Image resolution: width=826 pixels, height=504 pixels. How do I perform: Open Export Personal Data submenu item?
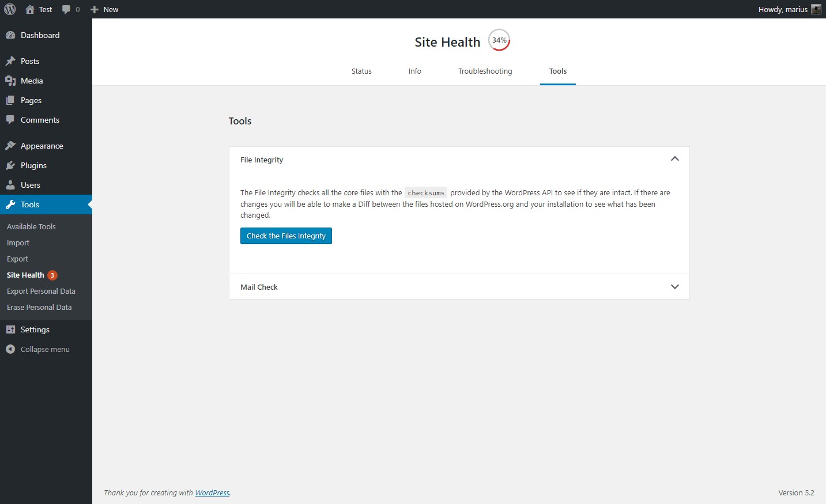[x=41, y=291]
